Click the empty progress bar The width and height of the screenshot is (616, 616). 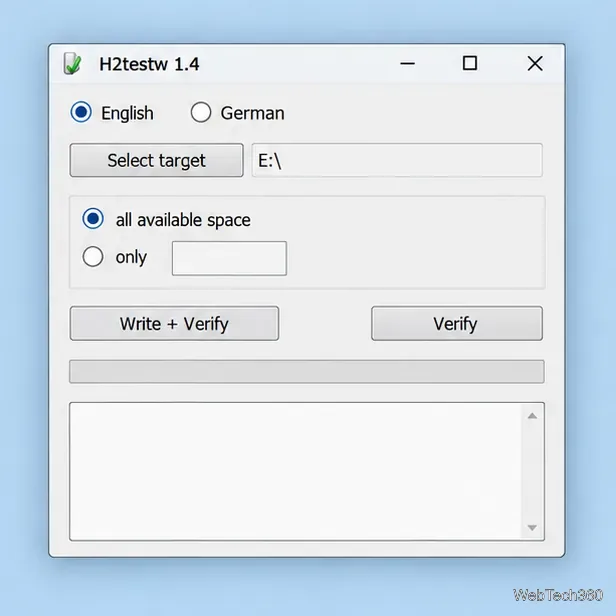point(307,372)
